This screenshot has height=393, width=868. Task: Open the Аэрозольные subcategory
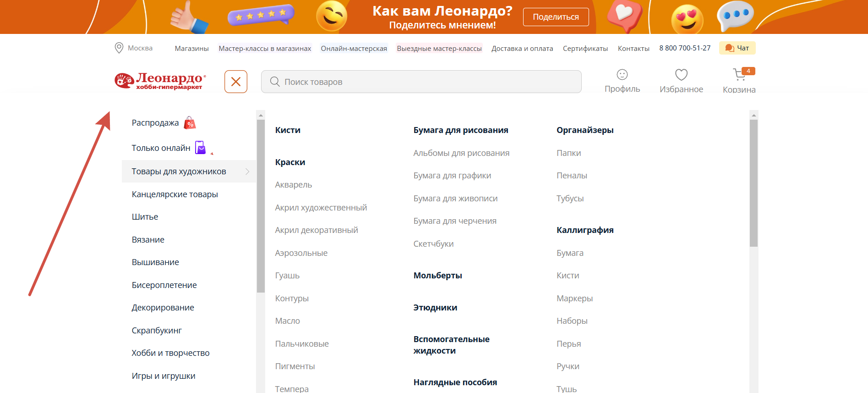[x=301, y=253]
